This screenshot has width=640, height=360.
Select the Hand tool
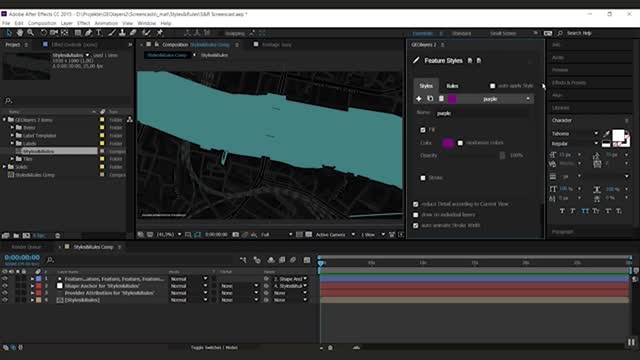19,33
